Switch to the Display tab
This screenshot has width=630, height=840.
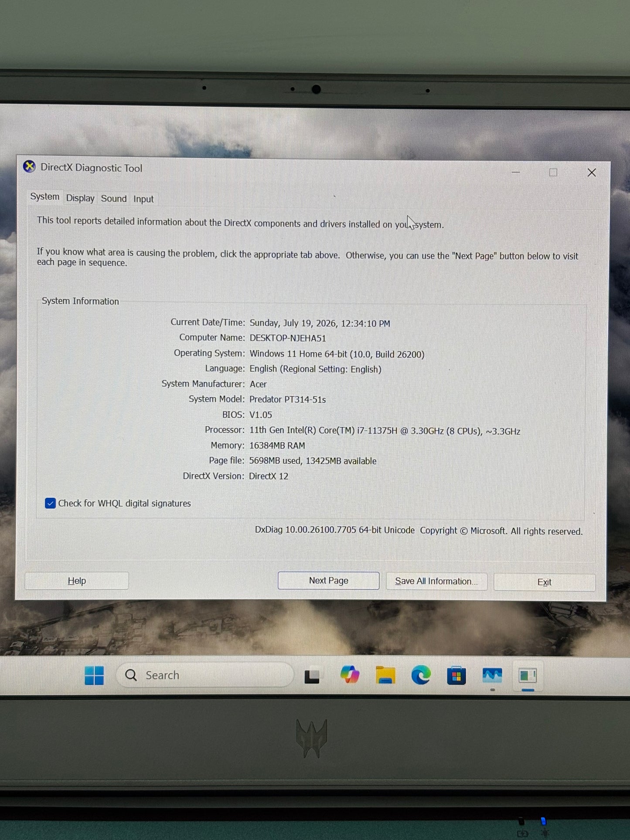(80, 198)
